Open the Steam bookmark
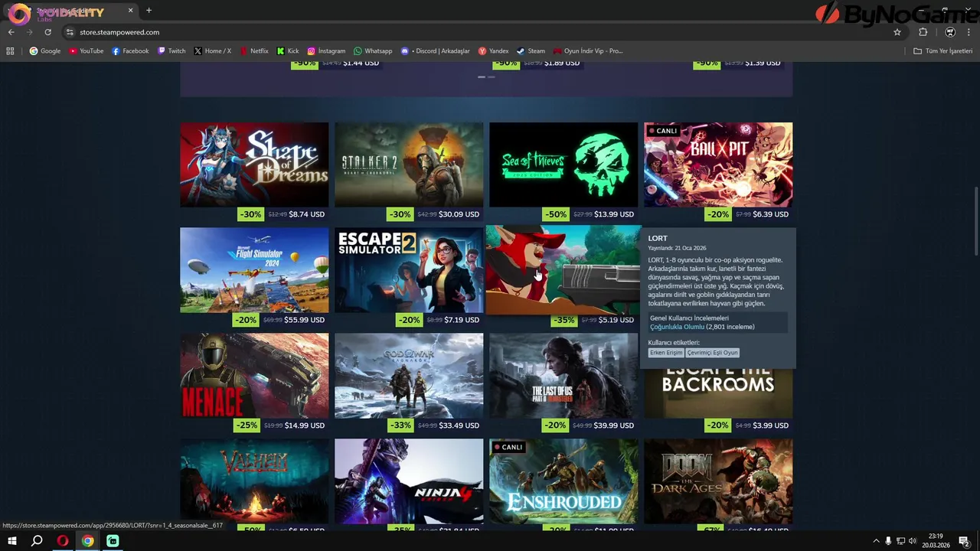Viewport: 980px width, 551px height. pos(531,51)
